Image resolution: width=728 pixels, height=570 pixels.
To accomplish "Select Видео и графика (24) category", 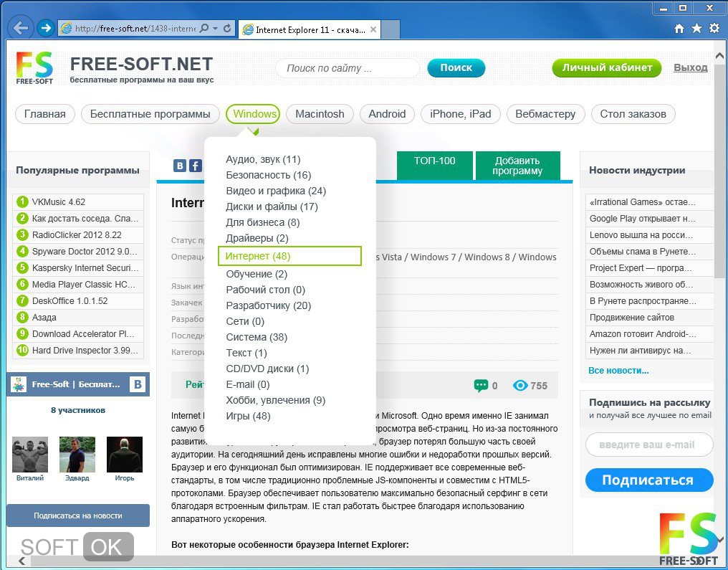I will click(276, 191).
